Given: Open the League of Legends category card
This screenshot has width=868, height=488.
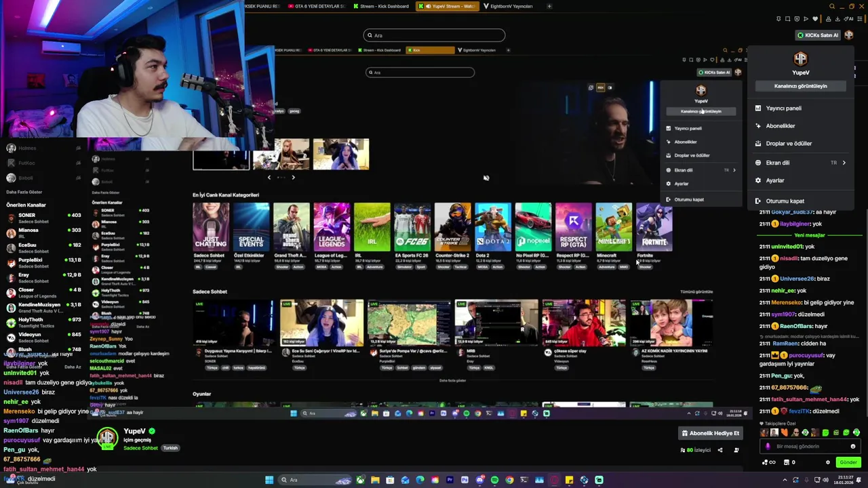Looking at the screenshot, I should click(332, 227).
